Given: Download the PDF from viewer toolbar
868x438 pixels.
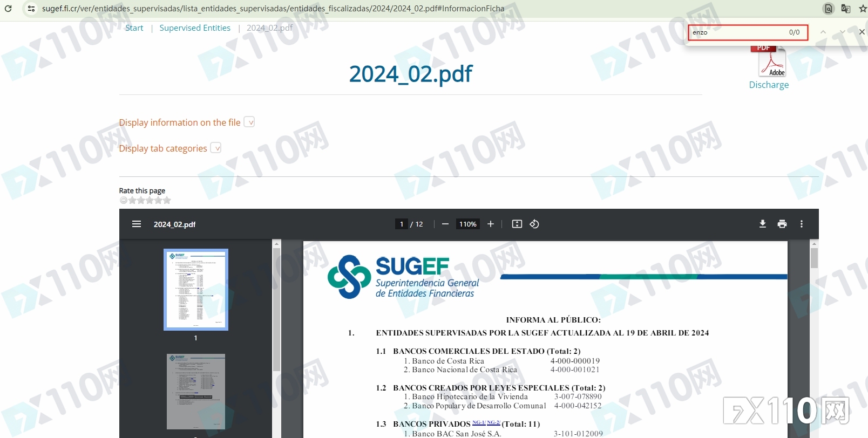Looking at the screenshot, I should point(763,224).
